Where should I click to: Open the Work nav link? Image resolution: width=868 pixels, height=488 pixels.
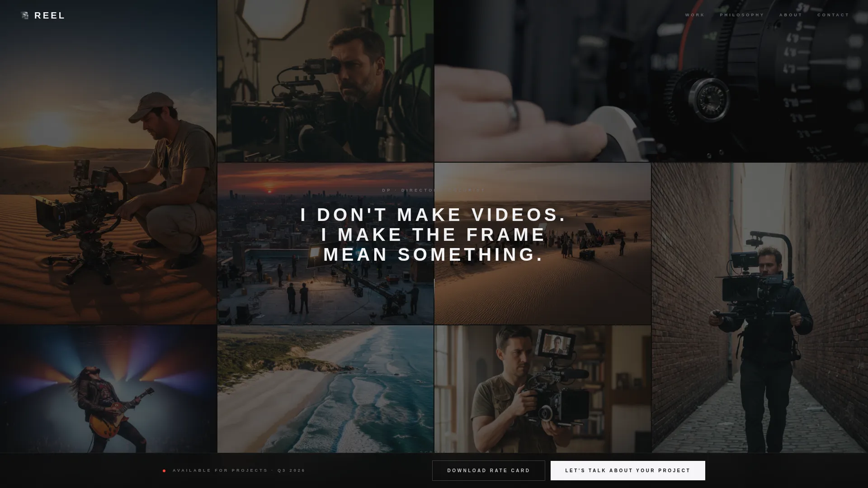[x=695, y=15]
